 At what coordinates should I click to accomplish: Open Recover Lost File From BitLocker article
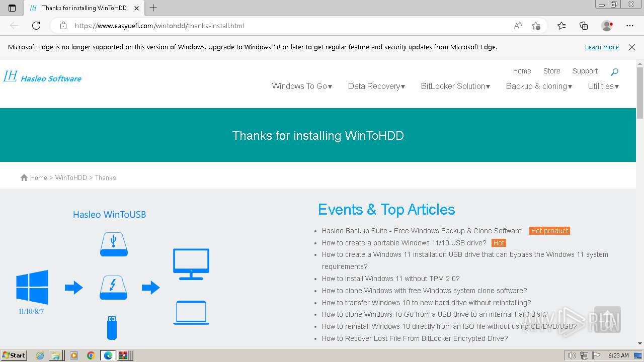(415, 338)
